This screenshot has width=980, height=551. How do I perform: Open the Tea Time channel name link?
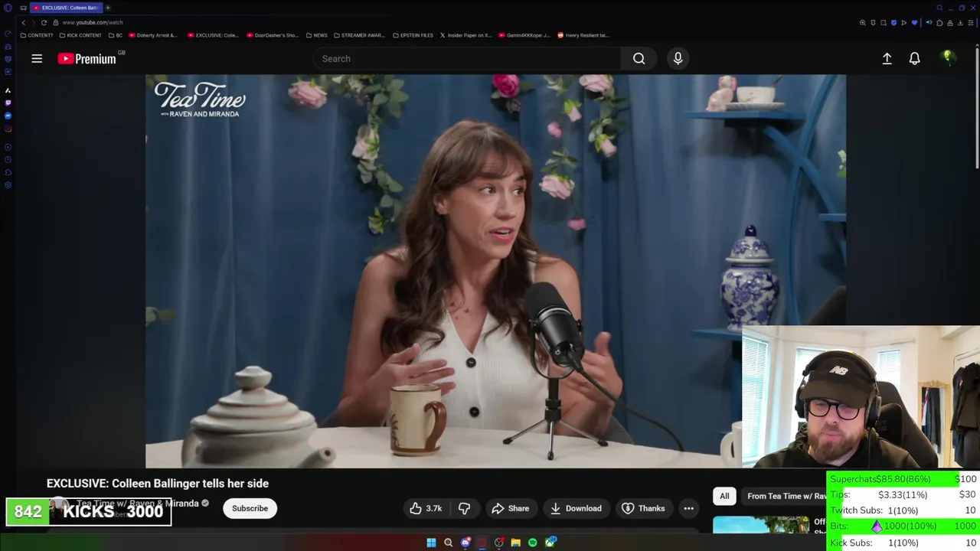click(x=137, y=503)
